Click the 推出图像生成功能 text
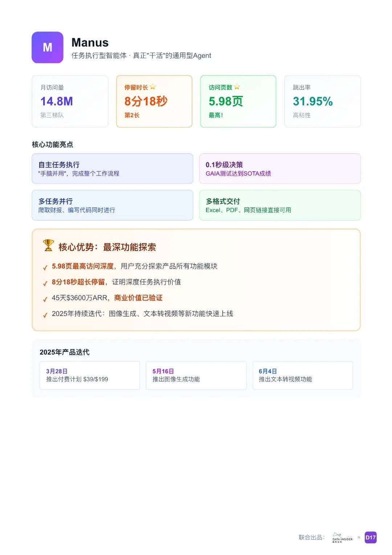Image resolution: width=392 pixels, height=555 pixels. click(176, 379)
